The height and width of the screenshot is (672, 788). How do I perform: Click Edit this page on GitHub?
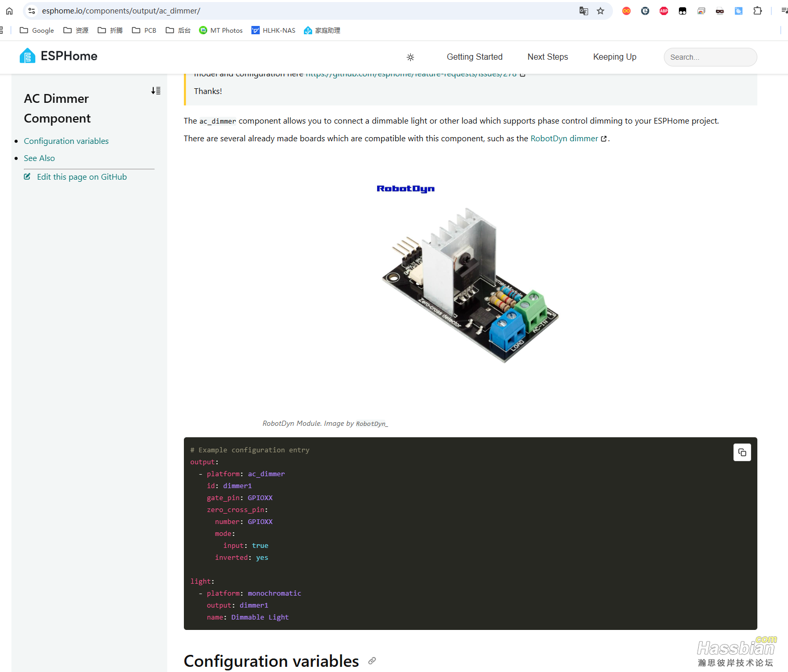pyautogui.click(x=82, y=177)
